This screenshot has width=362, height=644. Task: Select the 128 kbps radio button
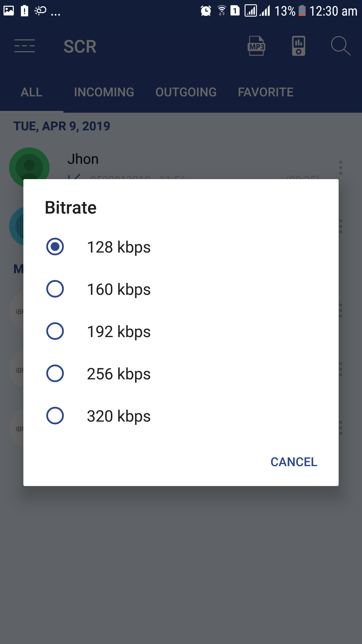[x=55, y=247]
